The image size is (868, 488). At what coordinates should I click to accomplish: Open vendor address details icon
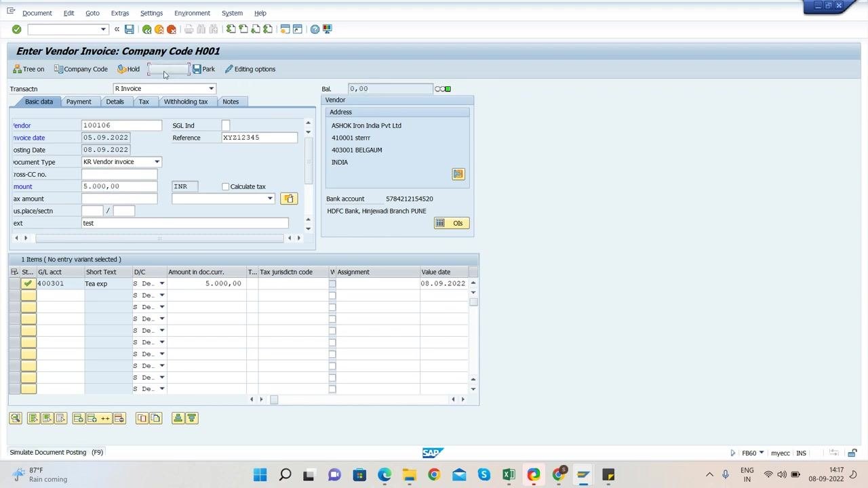pyautogui.click(x=458, y=174)
